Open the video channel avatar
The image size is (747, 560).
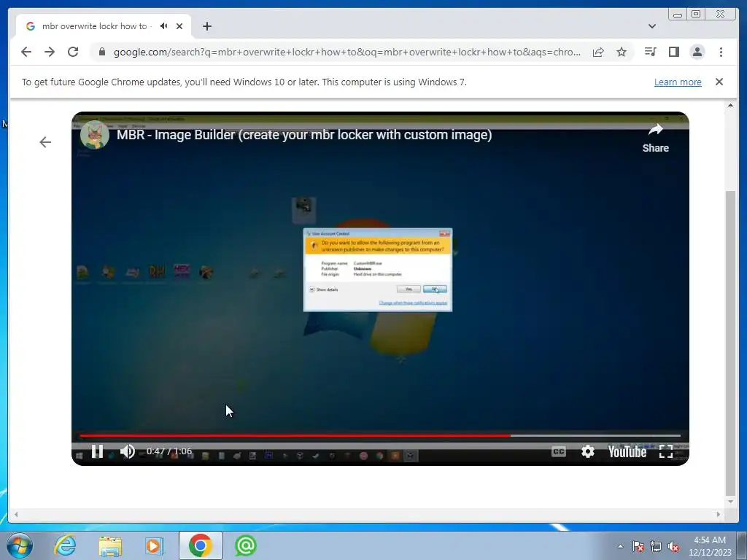94,135
